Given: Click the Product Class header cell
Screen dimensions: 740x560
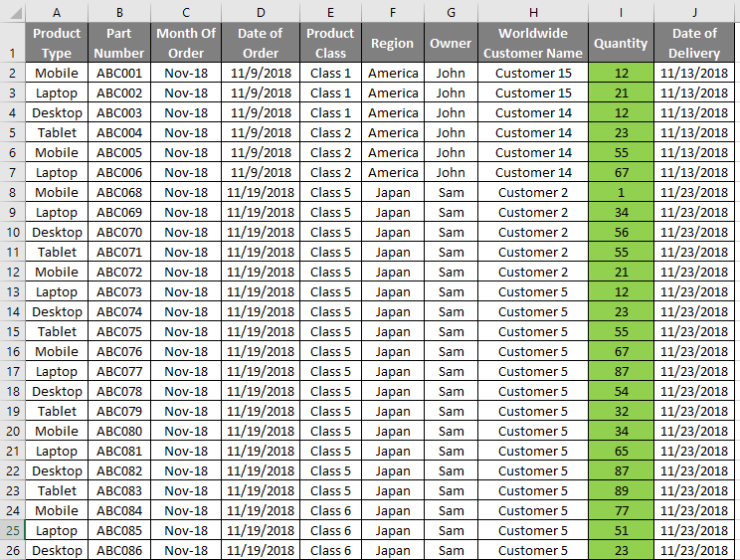Looking at the screenshot, I should coord(331,43).
